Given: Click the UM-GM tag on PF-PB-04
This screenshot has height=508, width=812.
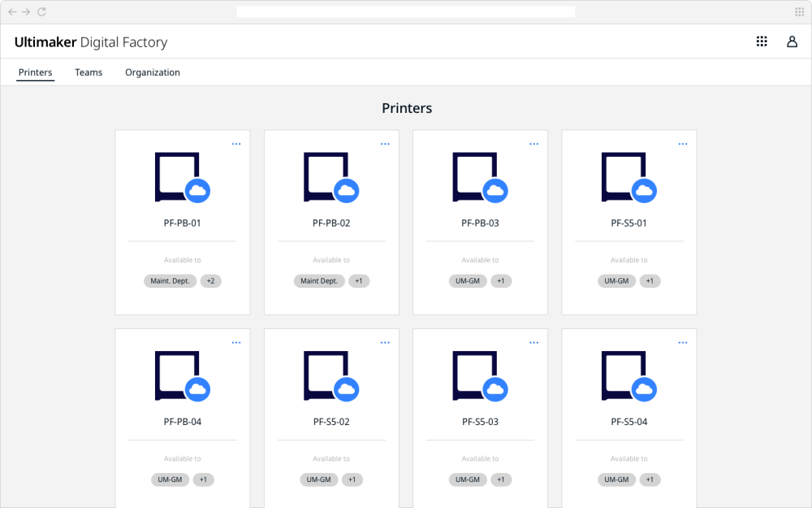Looking at the screenshot, I should [170, 480].
